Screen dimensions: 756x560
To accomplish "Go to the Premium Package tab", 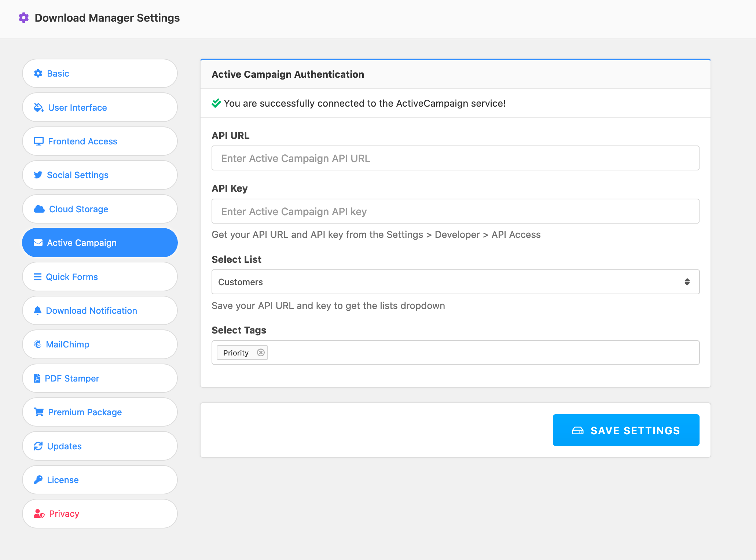I will pos(100,412).
